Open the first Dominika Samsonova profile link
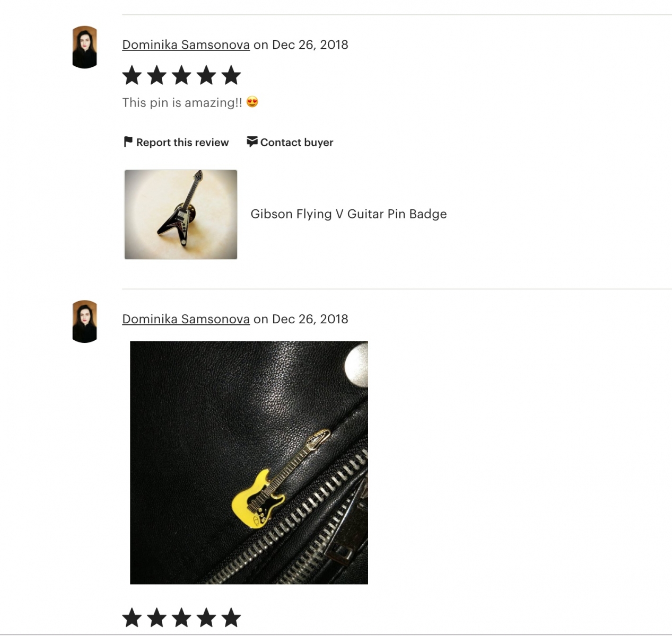This screenshot has width=672, height=636. (186, 45)
